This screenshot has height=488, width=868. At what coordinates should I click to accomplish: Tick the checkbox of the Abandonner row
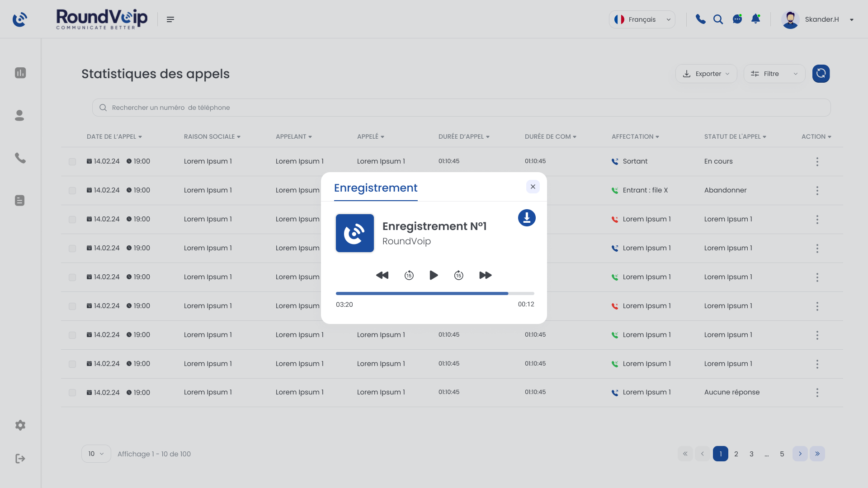[72, 191]
